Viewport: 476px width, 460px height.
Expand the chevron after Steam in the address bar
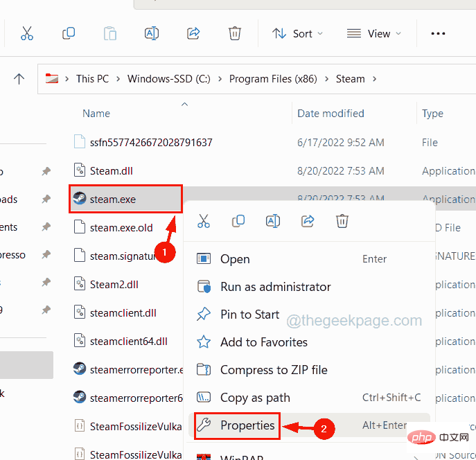[x=374, y=79]
